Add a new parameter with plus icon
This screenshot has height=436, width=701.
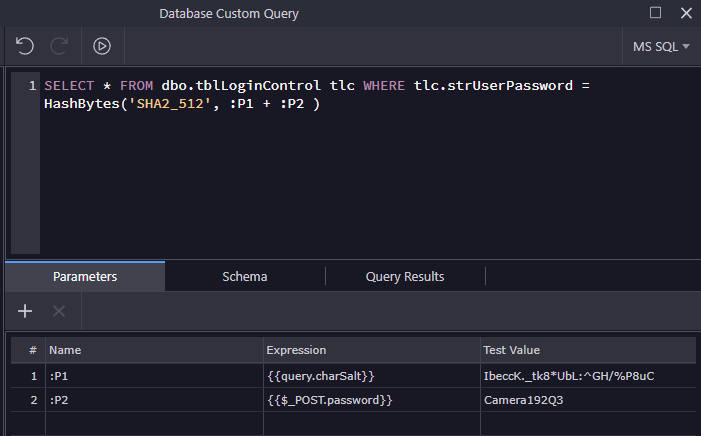(25, 311)
